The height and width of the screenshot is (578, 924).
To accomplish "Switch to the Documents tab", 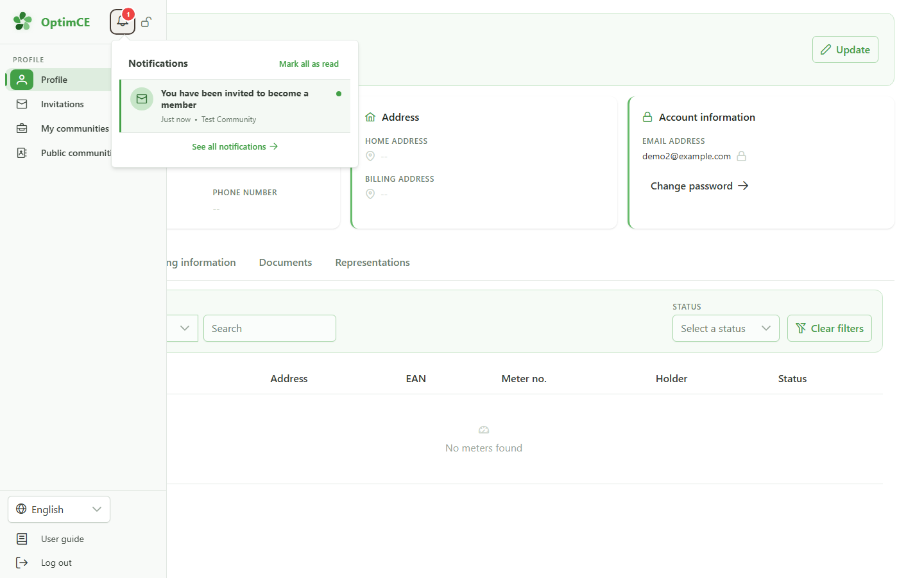I will [x=286, y=262].
